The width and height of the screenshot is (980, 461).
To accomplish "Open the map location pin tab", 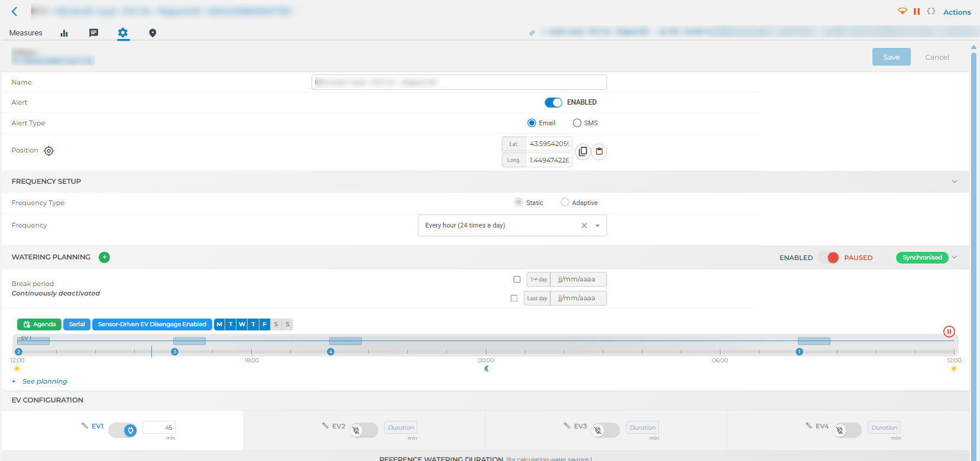I will [152, 33].
